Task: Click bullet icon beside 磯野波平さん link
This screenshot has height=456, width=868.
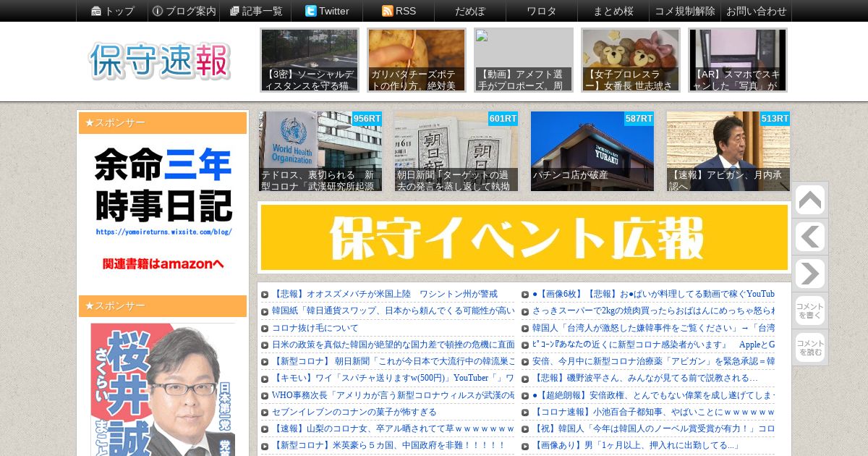Action: click(525, 379)
